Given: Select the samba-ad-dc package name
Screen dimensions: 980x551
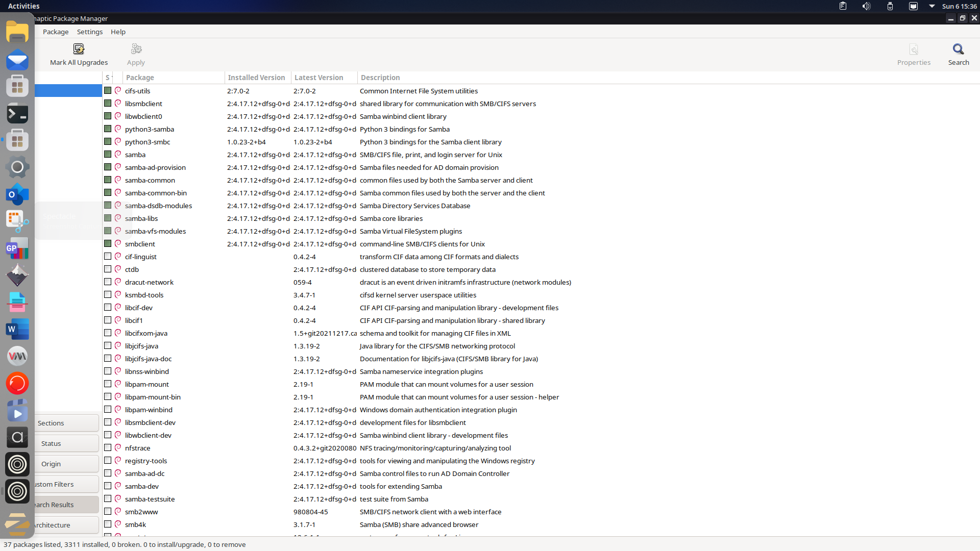Looking at the screenshot, I should point(144,473).
